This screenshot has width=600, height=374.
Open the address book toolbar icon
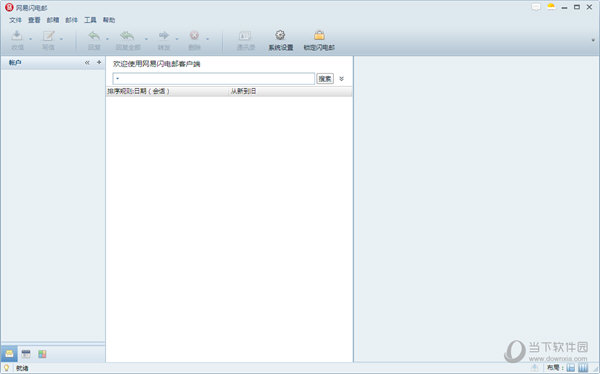click(245, 36)
